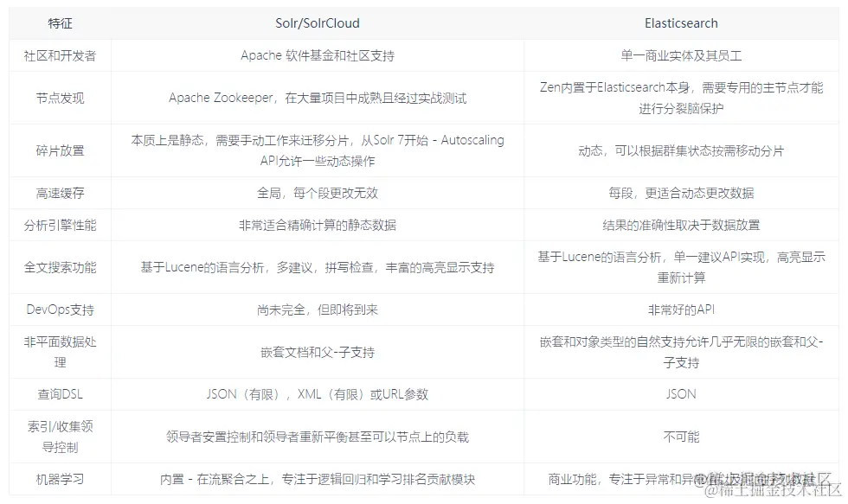Select the 'DevOps支持' row label
This screenshot has height=504, width=848.
pos(60,309)
